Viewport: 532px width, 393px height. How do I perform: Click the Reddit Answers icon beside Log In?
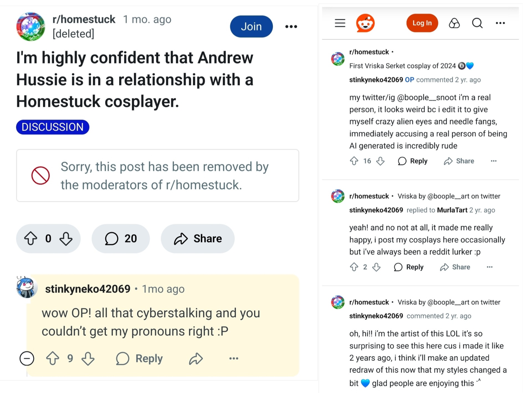pyautogui.click(x=454, y=23)
